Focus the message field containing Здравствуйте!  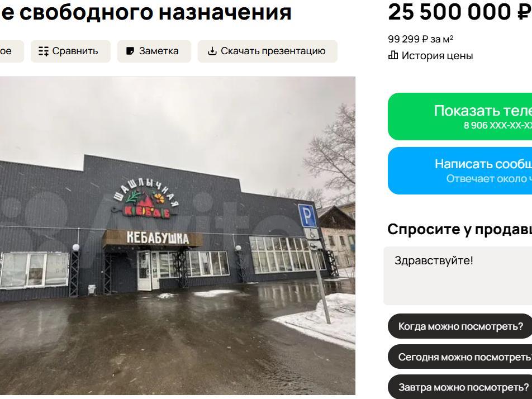458,275
